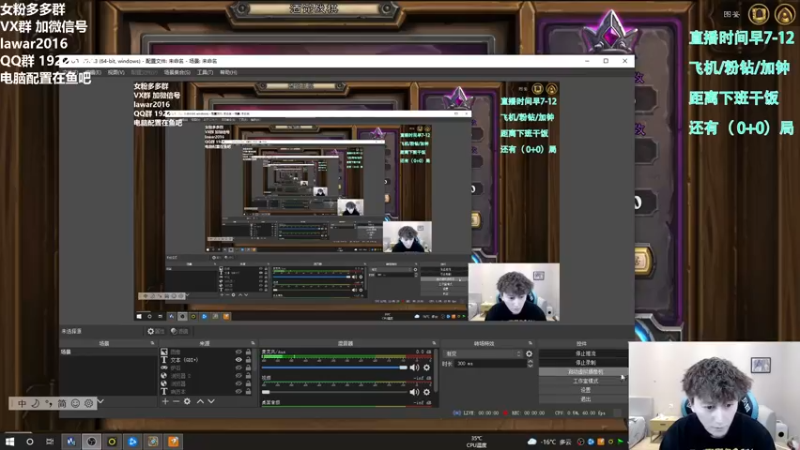Click first gold round icon beside 图鉴 in game
This screenshot has width=800, height=450.
coord(758,14)
